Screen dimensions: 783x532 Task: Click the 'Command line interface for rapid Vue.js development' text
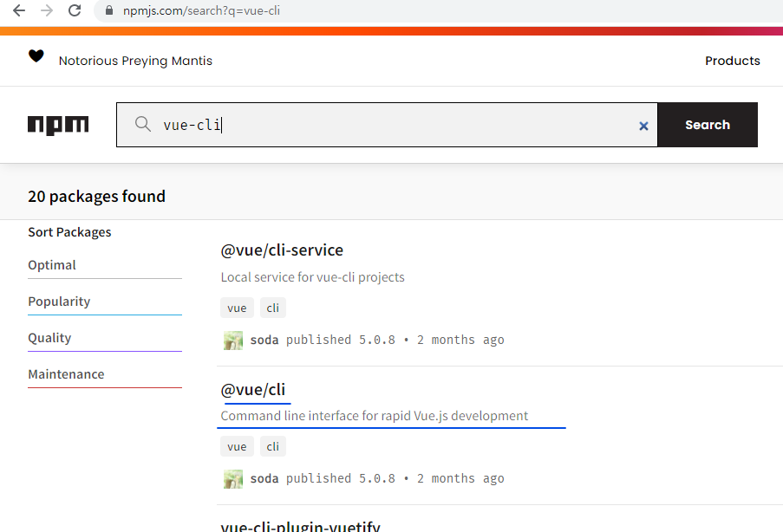point(374,416)
